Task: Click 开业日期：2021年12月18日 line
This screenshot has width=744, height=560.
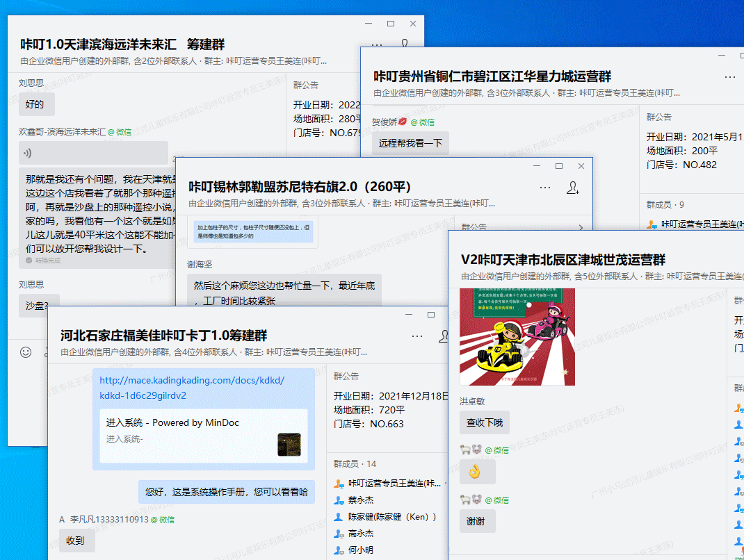Action: tap(391, 396)
